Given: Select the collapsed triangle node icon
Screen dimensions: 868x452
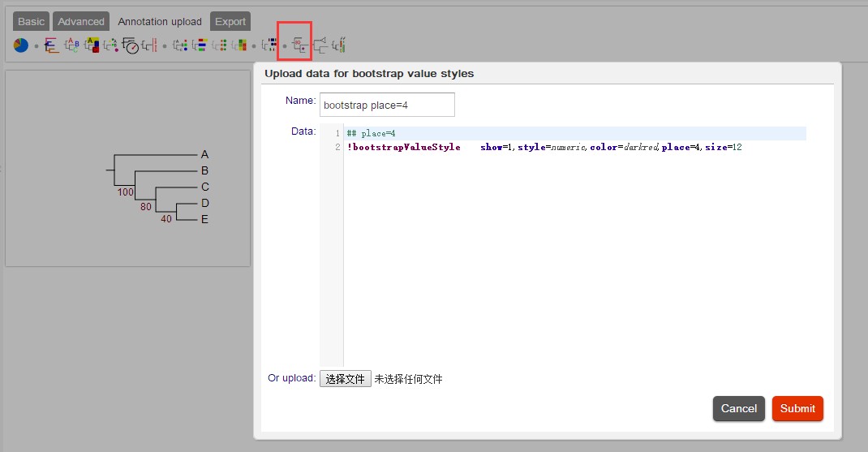Looking at the screenshot, I should click(x=320, y=45).
